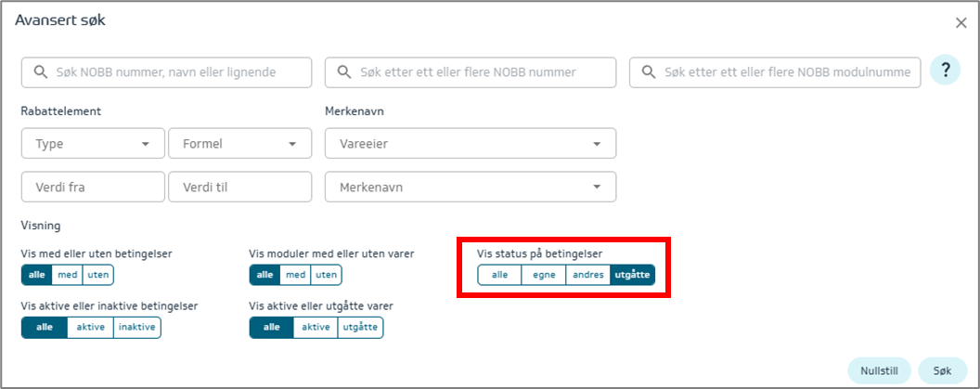Select 'aktive' for aktive eller inaktive betingelser
The width and height of the screenshot is (980, 389).
(91, 328)
